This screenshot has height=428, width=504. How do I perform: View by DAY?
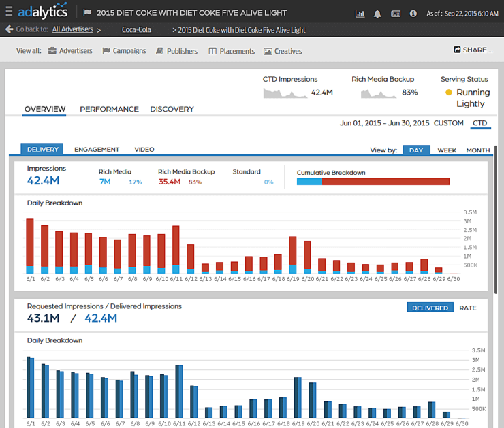pyautogui.click(x=416, y=150)
